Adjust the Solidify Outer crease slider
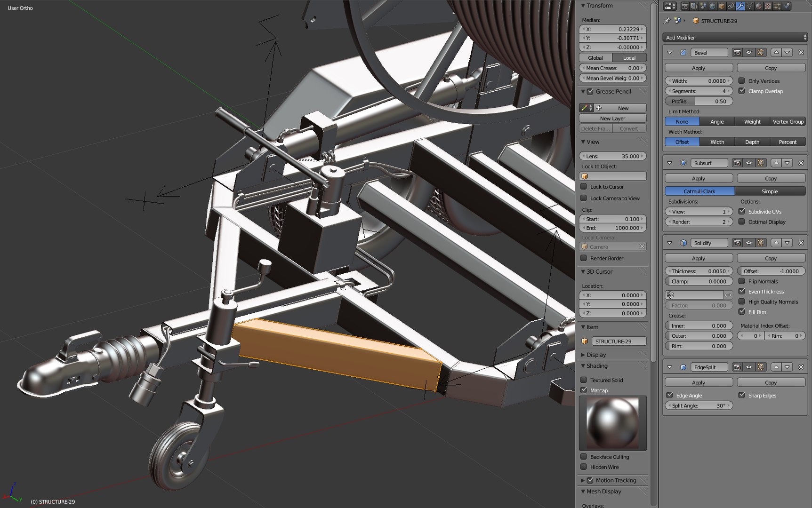 pyautogui.click(x=699, y=336)
